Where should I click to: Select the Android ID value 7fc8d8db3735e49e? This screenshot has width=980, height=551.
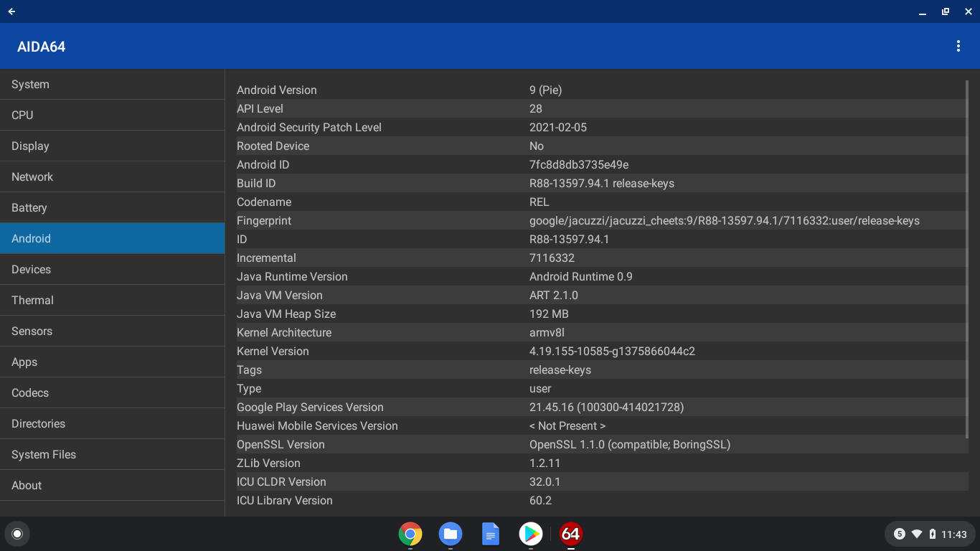pos(579,164)
